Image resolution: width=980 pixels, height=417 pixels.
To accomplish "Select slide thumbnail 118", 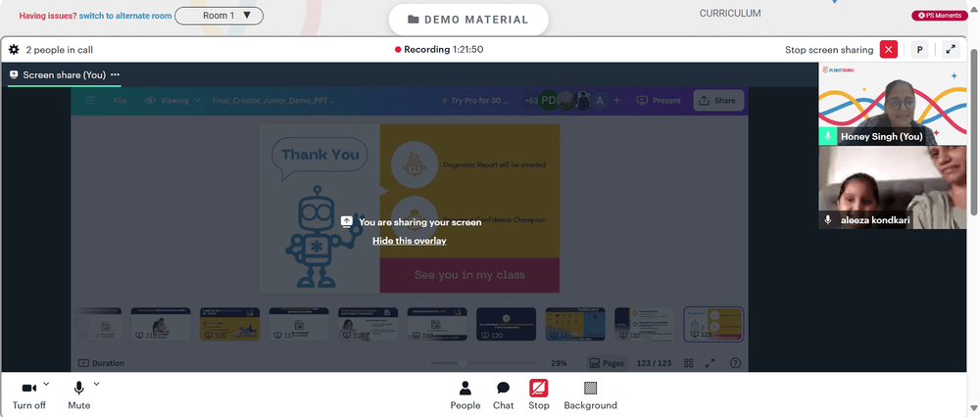I will tap(368, 323).
